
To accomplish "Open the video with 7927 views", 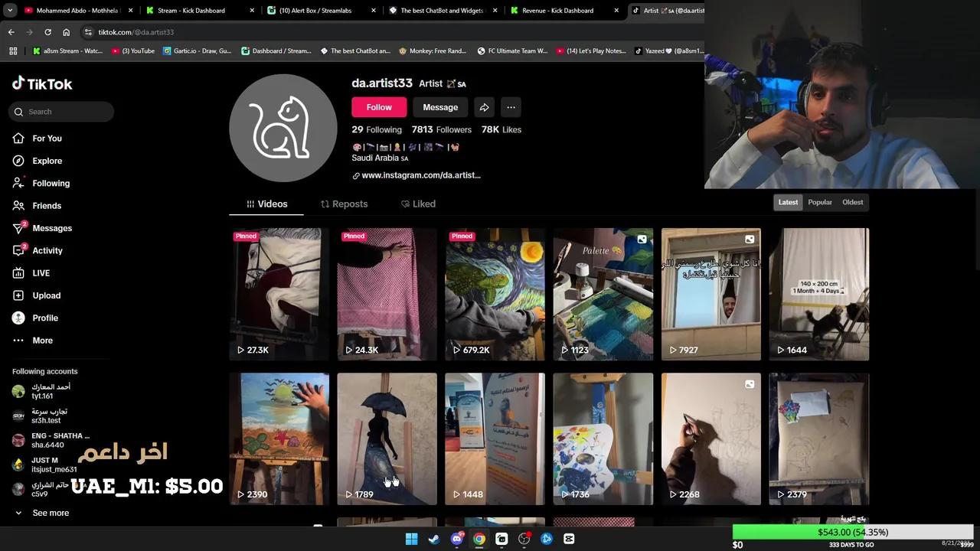I will 711,294.
